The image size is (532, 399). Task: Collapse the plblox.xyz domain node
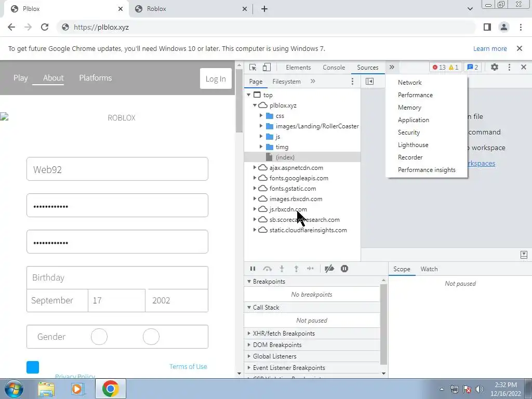255,105
